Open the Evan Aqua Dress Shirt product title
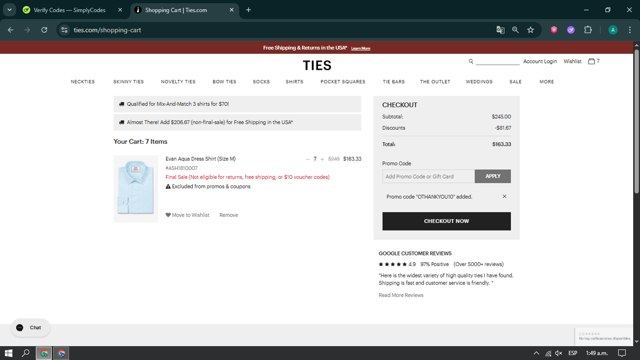Viewport: 640px width, 360px height. tap(200, 159)
